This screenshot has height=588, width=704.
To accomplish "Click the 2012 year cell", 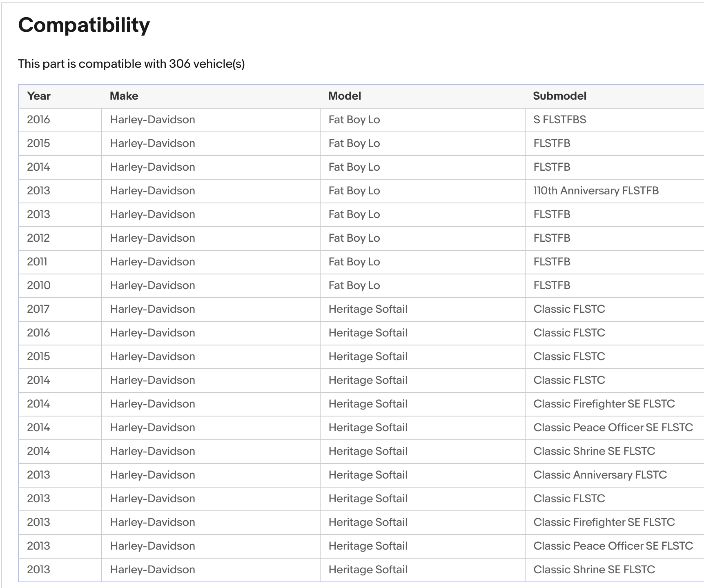I will (x=38, y=238).
